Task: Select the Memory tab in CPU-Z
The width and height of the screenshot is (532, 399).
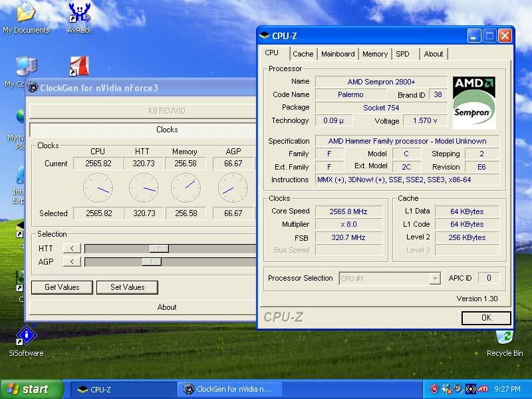Action: (x=375, y=54)
